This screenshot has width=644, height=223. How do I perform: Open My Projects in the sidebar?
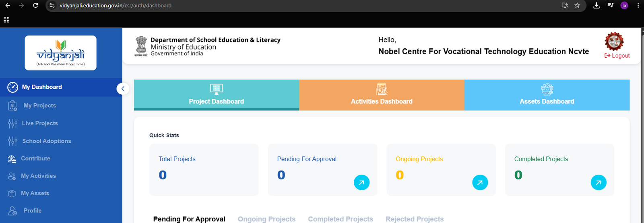[x=61, y=106]
